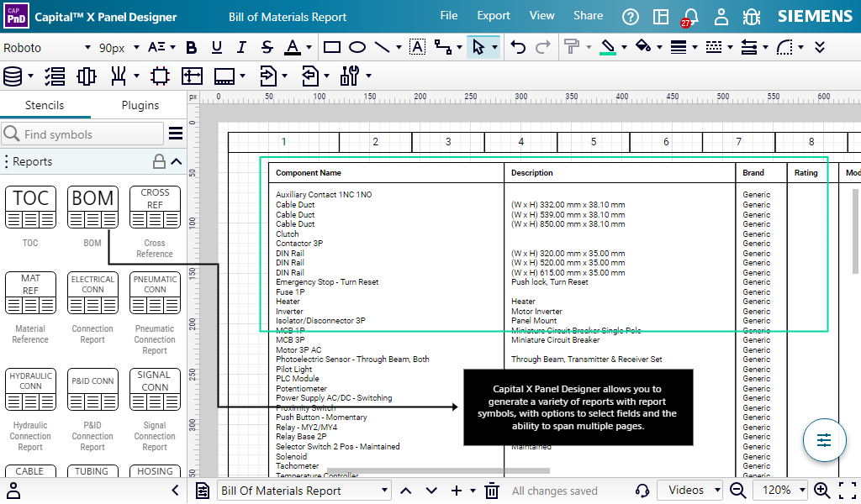Image resolution: width=861 pixels, height=504 pixels.
Task: Open the 120% zoom level dropdown
Action: [x=780, y=491]
